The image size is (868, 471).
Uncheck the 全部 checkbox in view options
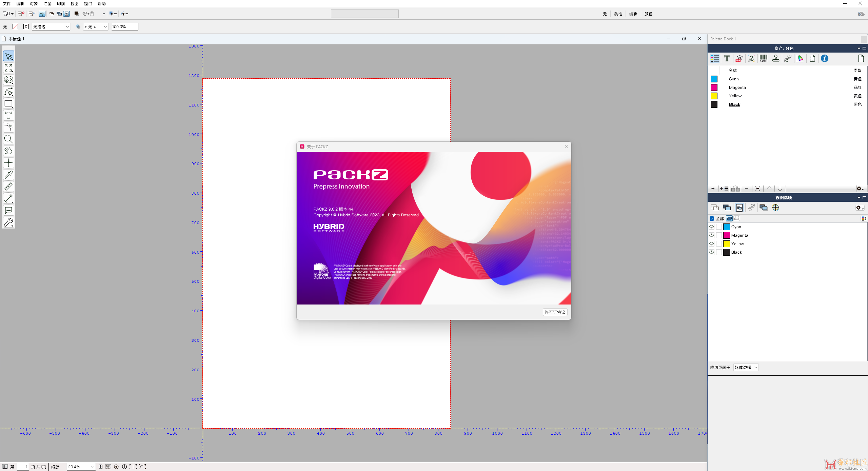point(712,219)
